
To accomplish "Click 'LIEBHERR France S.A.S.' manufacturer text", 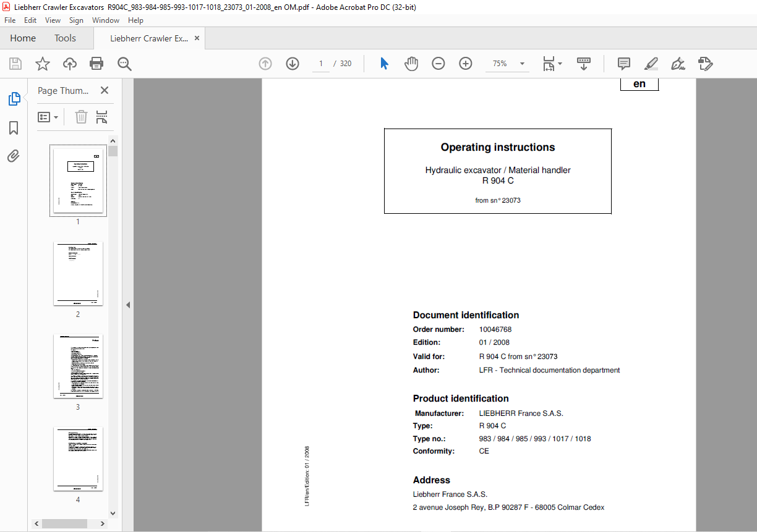I will tap(521, 413).
